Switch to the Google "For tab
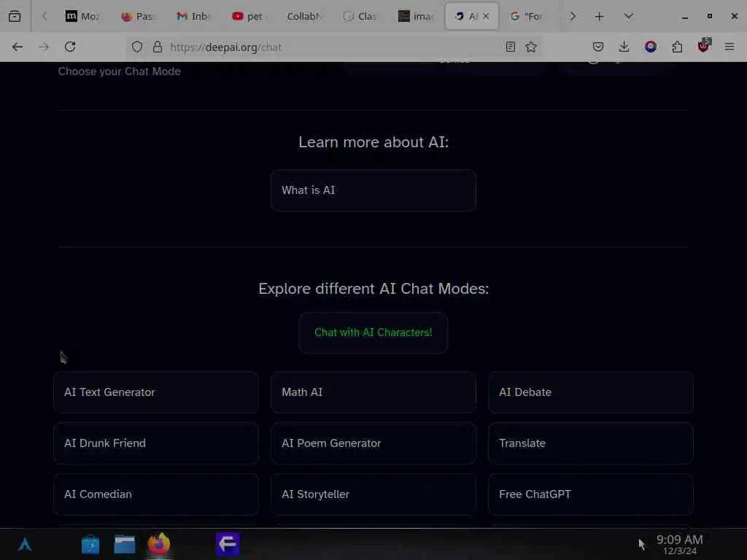Image resolution: width=747 pixels, height=560 pixels. pyautogui.click(x=527, y=16)
